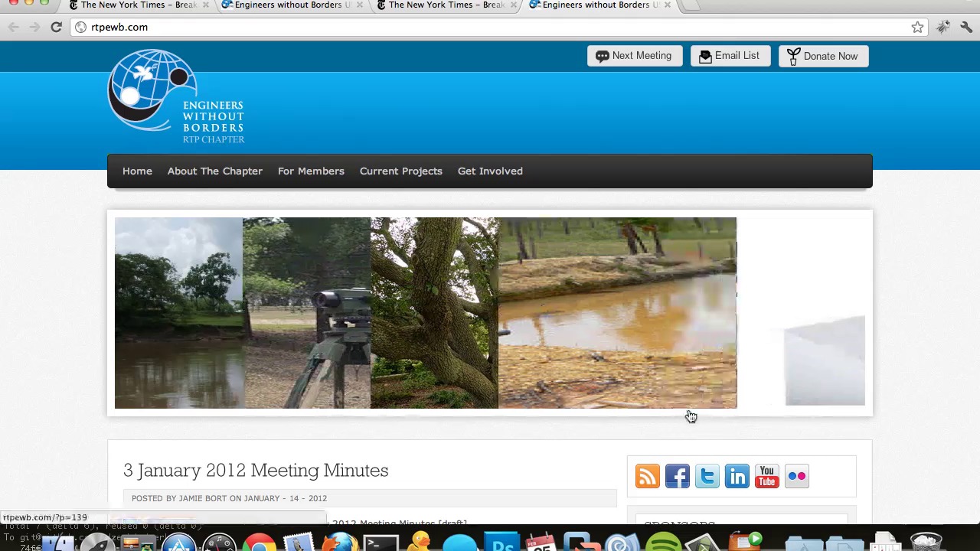Screen dimensions: 980x551
Task: Open the About The Chapter menu
Action: pos(215,171)
